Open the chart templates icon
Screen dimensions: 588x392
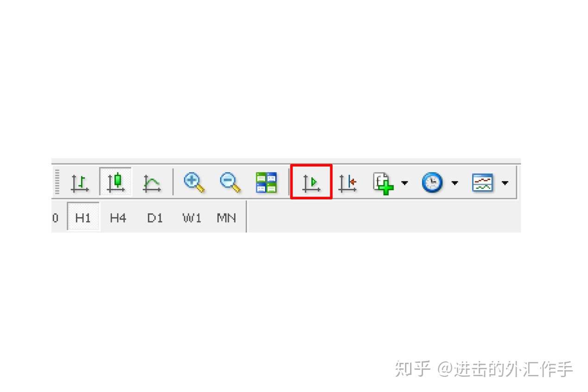[x=483, y=183]
